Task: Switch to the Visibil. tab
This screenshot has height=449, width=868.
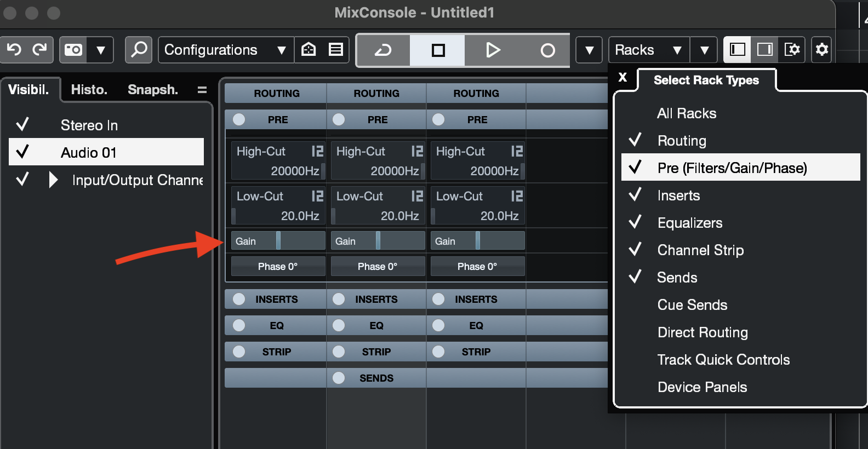Action: click(28, 90)
